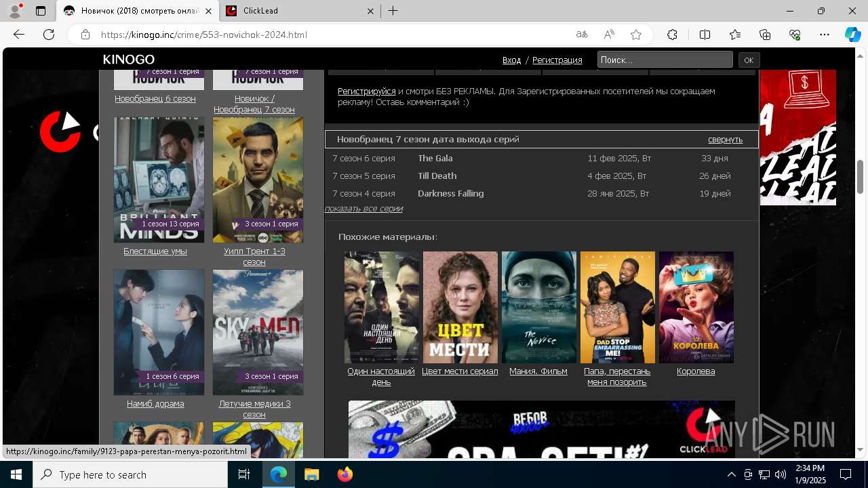
Task: Open tab actions menu icon
Action: click(41, 11)
